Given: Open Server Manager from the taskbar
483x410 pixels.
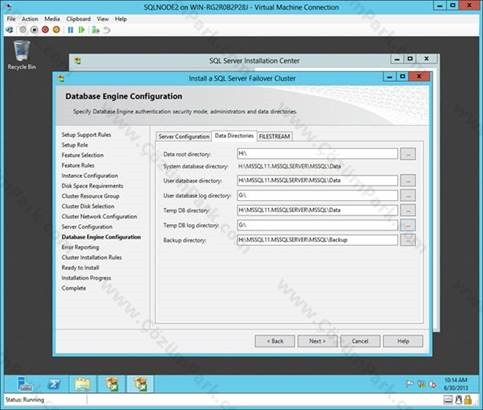Looking at the screenshot, I should [25, 384].
